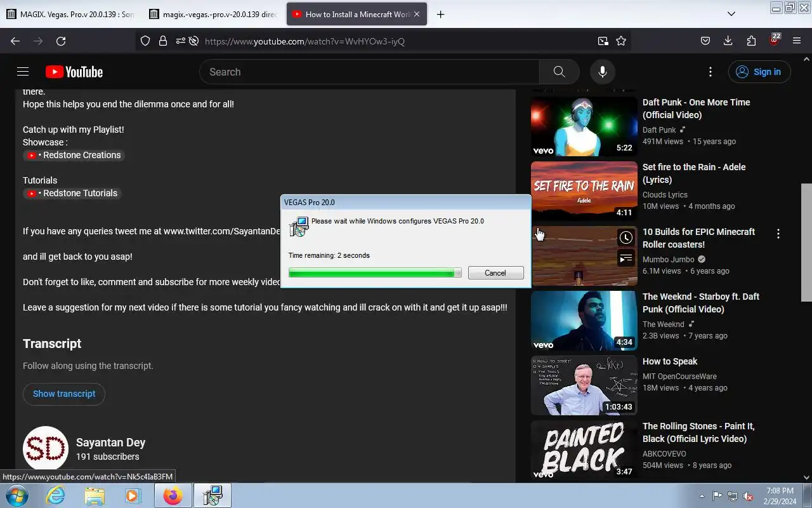812x508 pixels.
Task: Click the muted volume tray icon
Action: pyautogui.click(x=749, y=496)
